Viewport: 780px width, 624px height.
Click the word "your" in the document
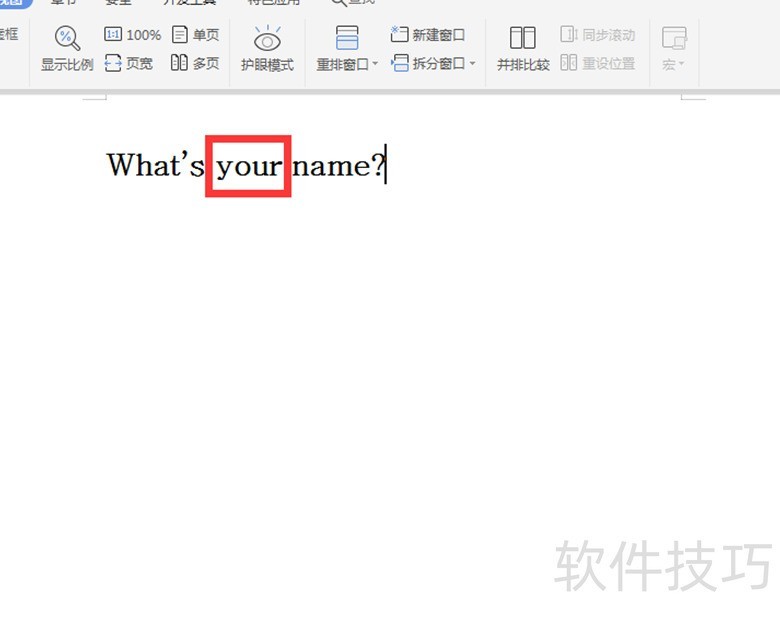pos(249,167)
